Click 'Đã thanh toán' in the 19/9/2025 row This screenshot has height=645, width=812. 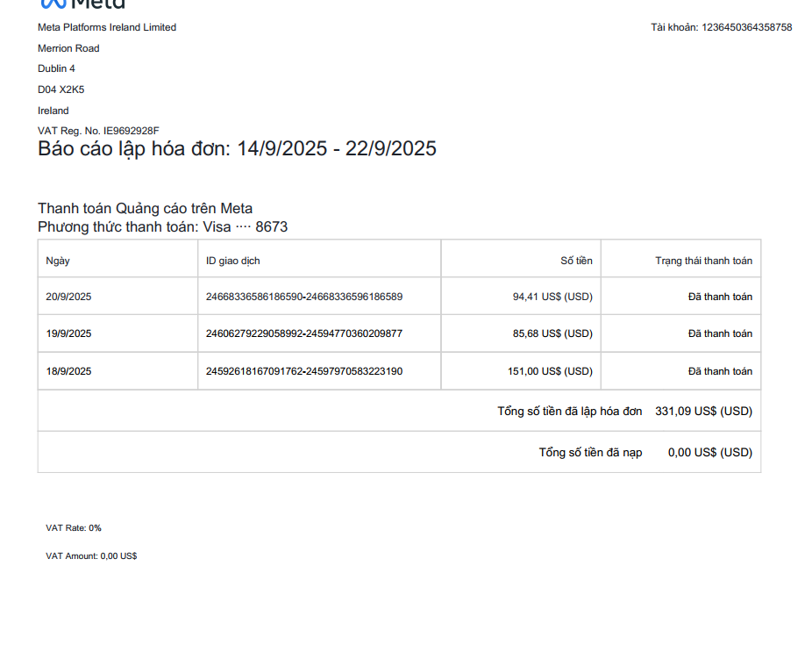coord(720,333)
